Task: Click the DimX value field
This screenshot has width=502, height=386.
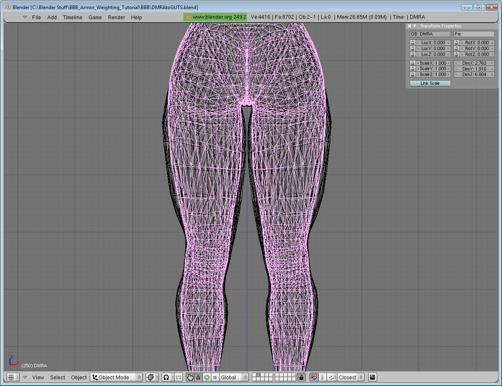Action: [474, 63]
